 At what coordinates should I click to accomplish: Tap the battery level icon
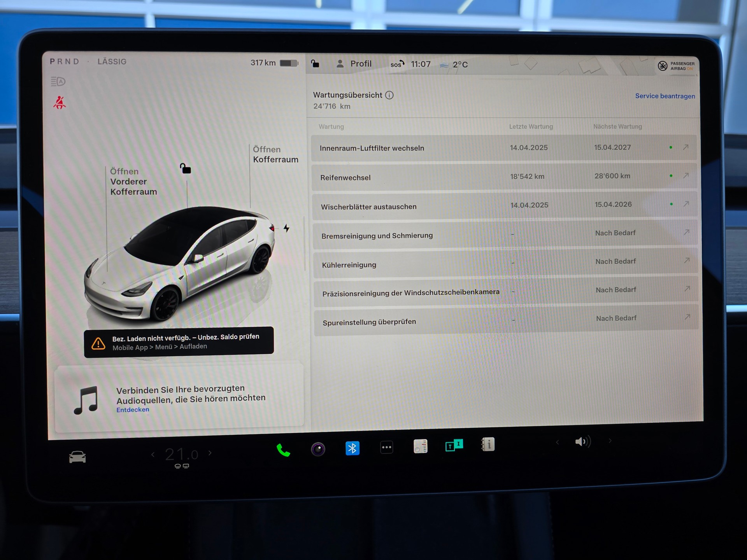pos(289,63)
